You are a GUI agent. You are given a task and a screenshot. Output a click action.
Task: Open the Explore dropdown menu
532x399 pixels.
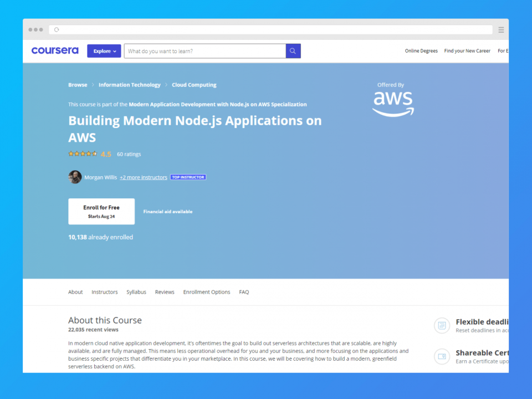tap(104, 51)
